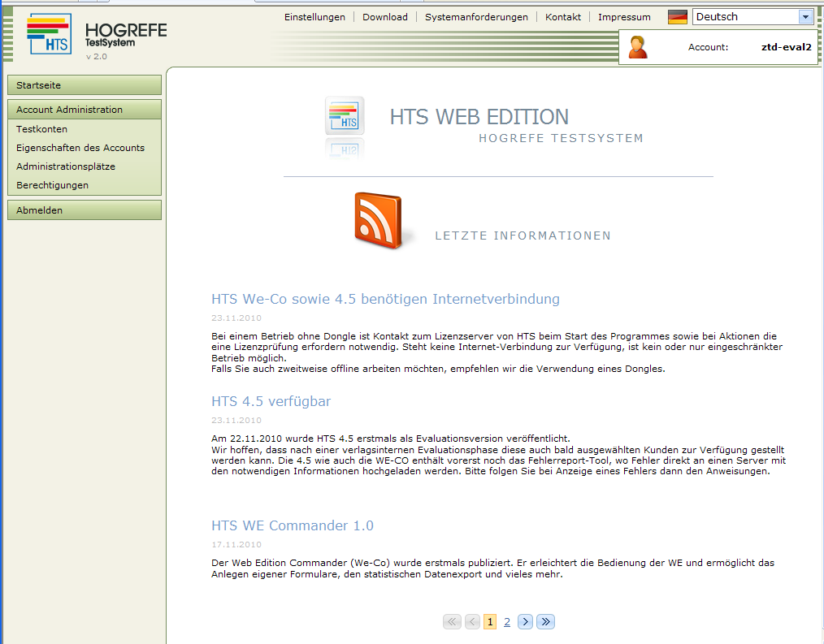Image resolution: width=824 pixels, height=644 pixels.
Task: Open the Download menu item
Action: pos(385,17)
